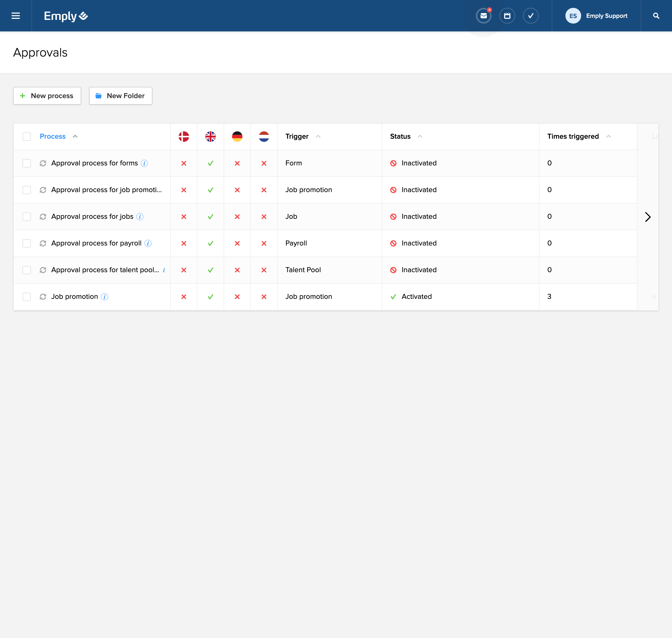Open the hamburger main menu
The image size is (672, 638).
(x=16, y=16)
